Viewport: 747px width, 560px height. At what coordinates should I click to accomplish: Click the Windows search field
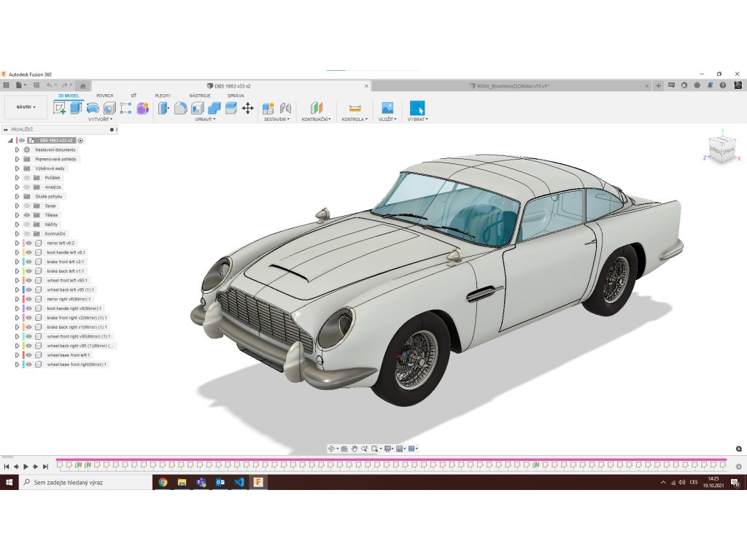click(x=85, y=483)
